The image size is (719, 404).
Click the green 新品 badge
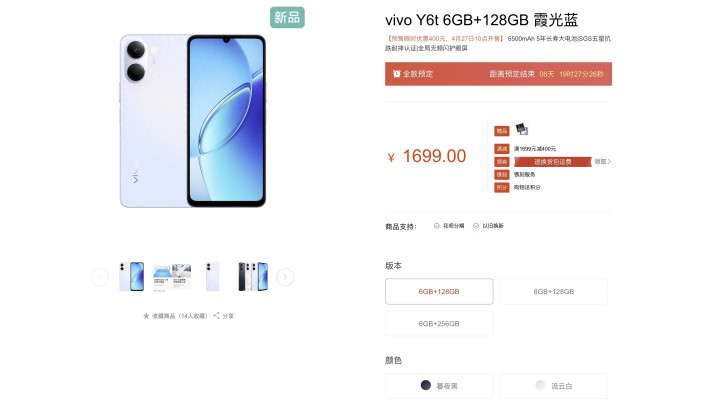(x=287, y=17)
